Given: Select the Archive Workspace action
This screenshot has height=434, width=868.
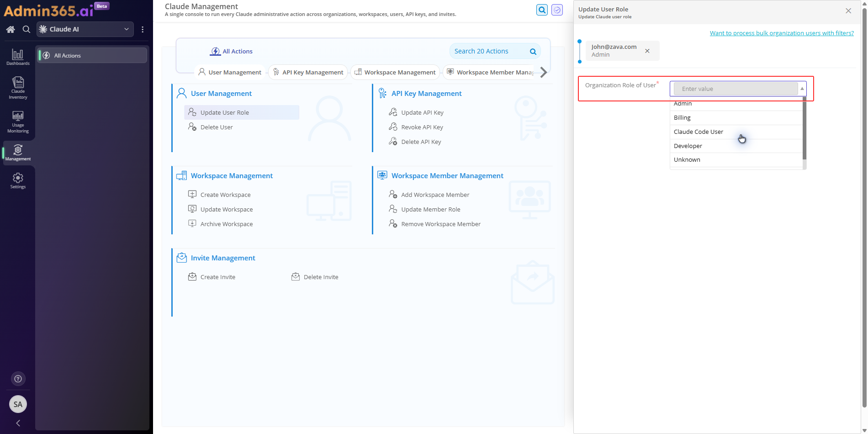Looking at the screenshot, I should (x=226, y=224).
